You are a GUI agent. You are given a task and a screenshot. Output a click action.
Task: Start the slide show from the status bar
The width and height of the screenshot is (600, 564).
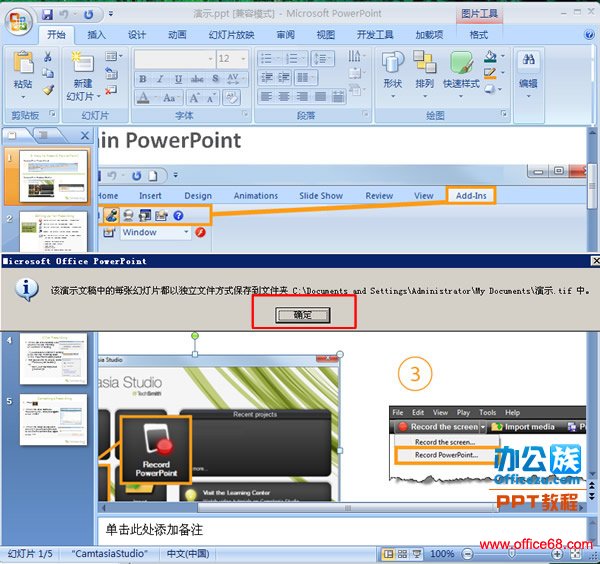416,554
